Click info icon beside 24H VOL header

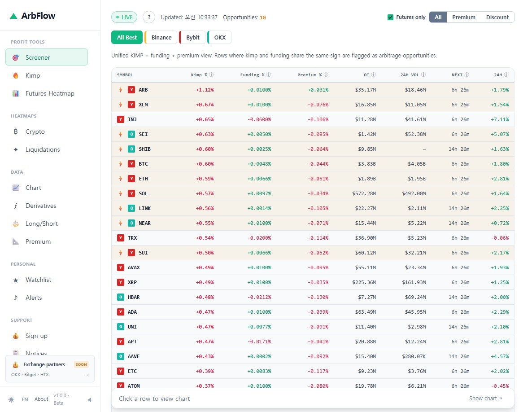click(x=423, y=75)
